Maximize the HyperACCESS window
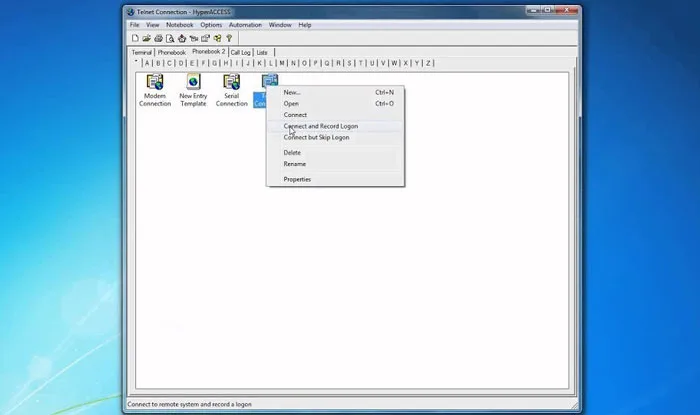 click(x=548, y=10)
